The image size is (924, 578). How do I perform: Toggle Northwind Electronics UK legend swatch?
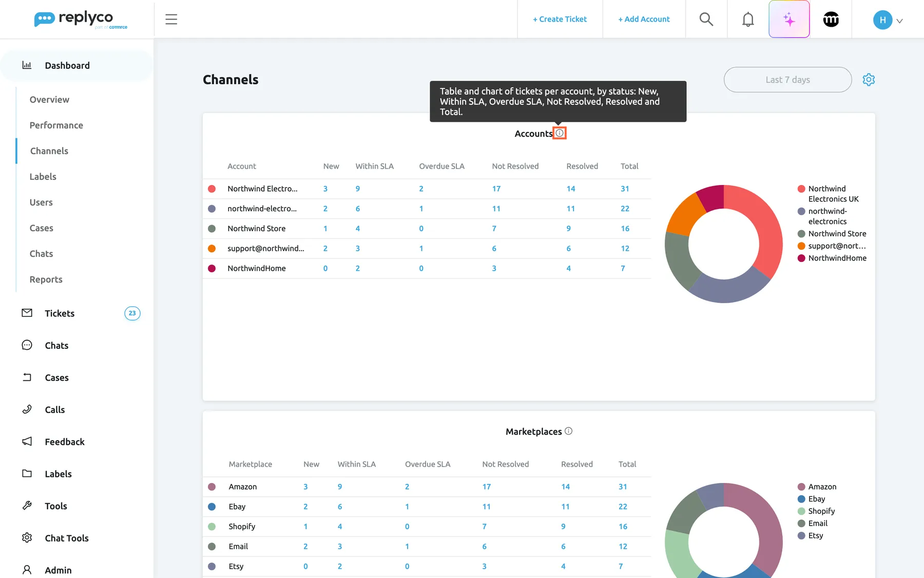tap(801, 189)
